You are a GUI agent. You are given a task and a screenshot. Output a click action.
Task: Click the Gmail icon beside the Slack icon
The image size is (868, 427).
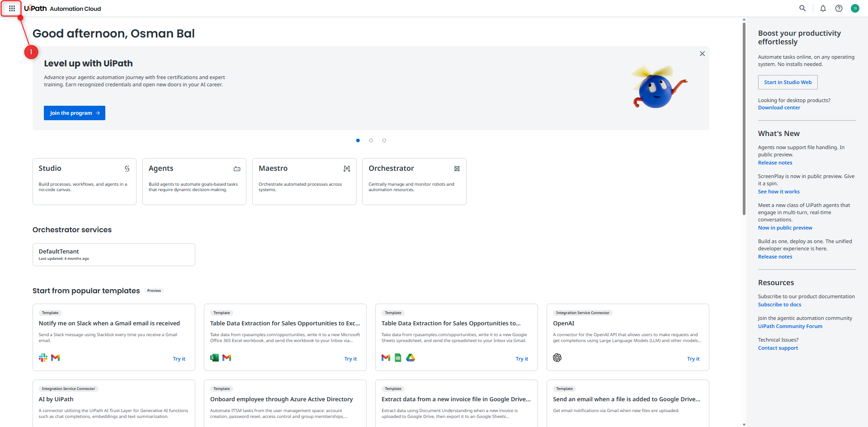coord(56,358)
